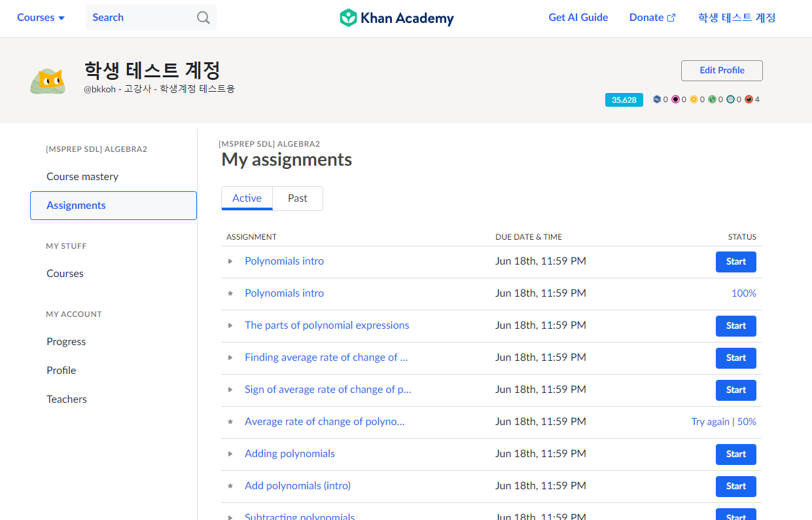Click the STATUS column header
This screenshot has width=812, height=520.
point(742,237)
